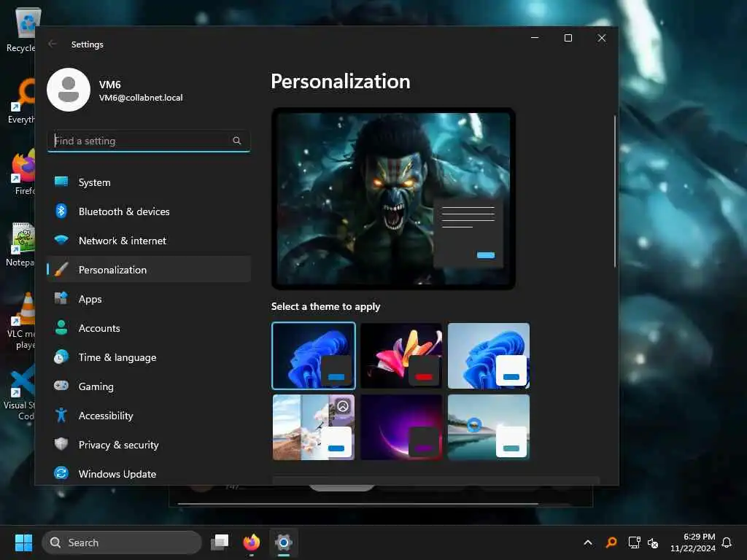The width and height of the screenshot is (747, 560).
Task: Maximize the Settings window
Action: [568, 38]
